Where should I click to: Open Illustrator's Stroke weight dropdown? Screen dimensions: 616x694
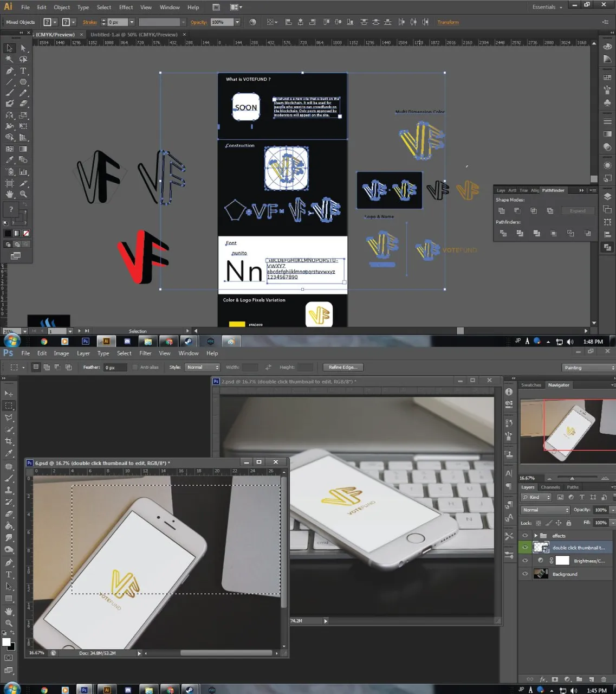click(132, 22)
